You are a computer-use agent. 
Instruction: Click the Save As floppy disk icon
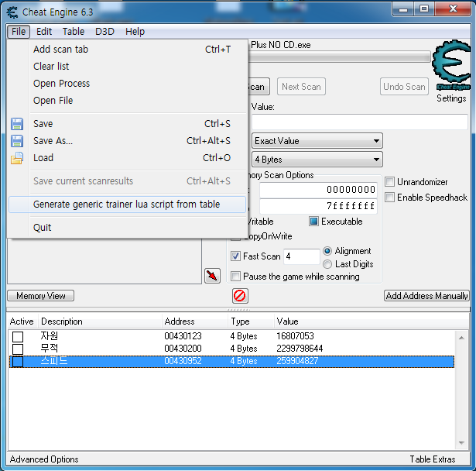pos(17,141)
